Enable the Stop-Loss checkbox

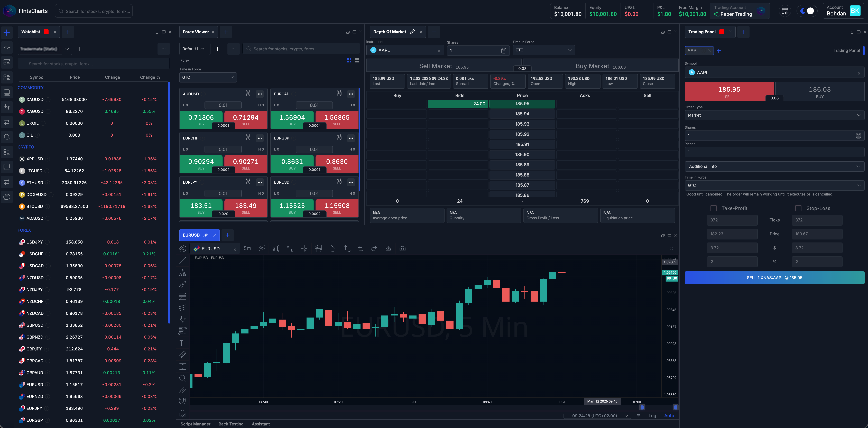point(798,208)
